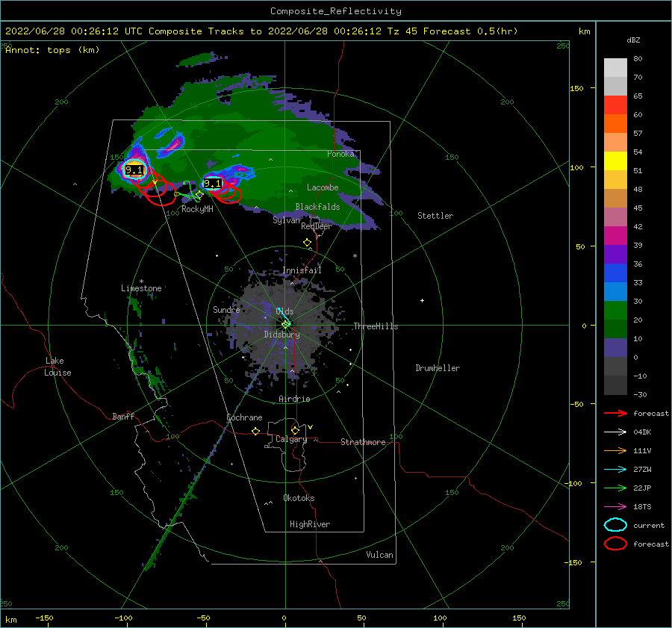The image size is (672, 628).
Task: Click the HighRiver label
Action: (x=310, y=524)
